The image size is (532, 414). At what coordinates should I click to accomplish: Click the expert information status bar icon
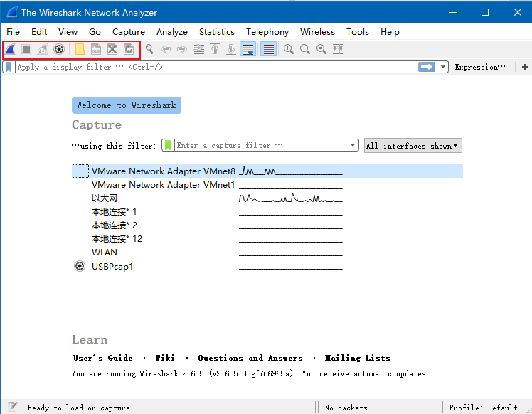[x=13, y=407]
